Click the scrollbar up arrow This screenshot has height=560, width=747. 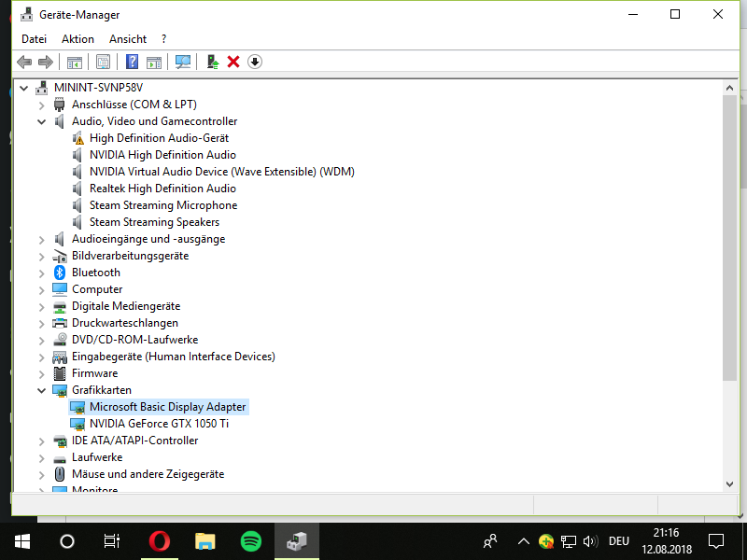[x=729, y=88]
